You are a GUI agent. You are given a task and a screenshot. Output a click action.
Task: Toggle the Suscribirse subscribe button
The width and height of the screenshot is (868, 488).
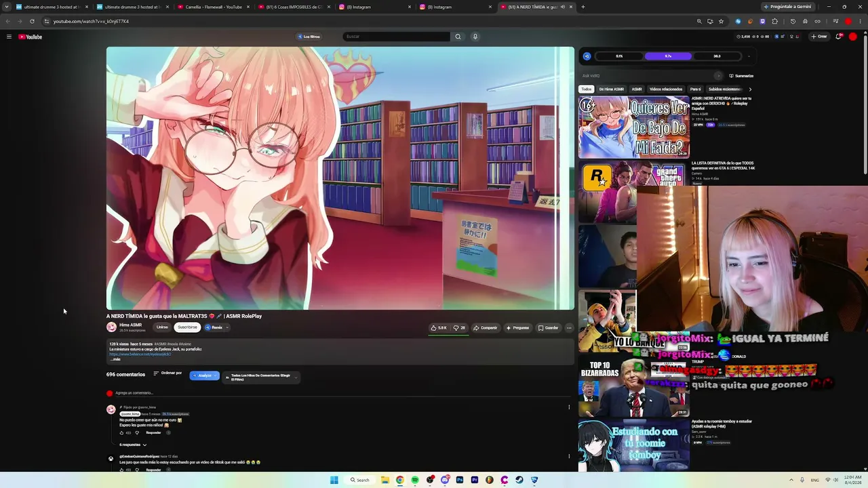[x=187, y=327]
